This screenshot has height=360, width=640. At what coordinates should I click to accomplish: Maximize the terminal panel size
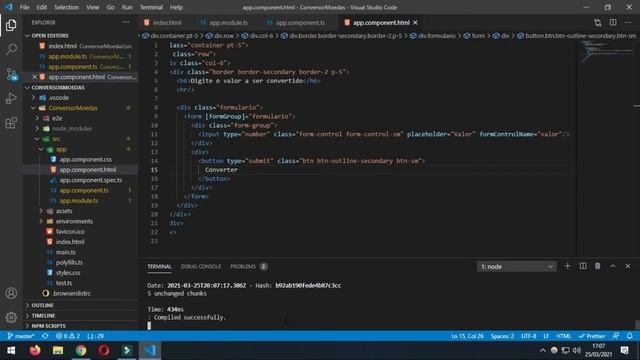point(613,266)
